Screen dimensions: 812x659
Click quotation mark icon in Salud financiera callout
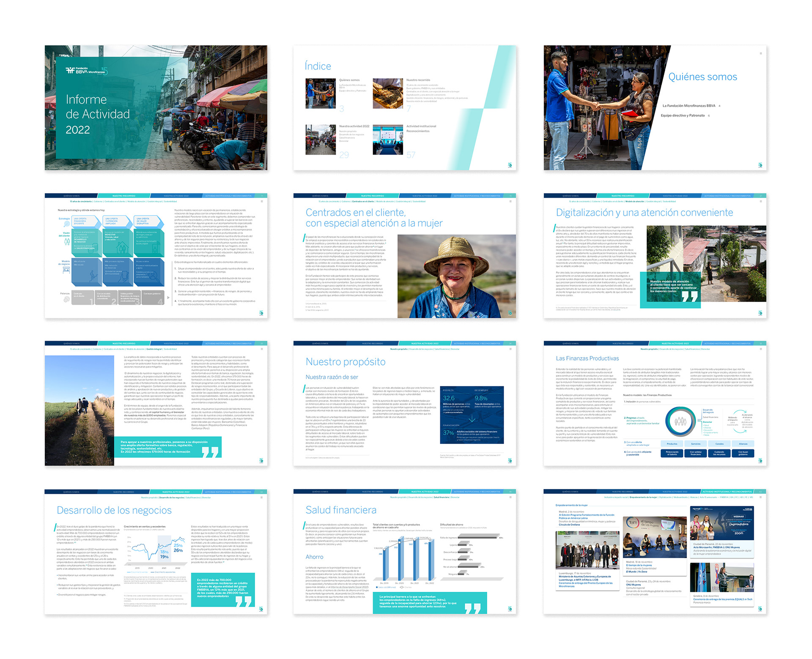click(472, 608)
